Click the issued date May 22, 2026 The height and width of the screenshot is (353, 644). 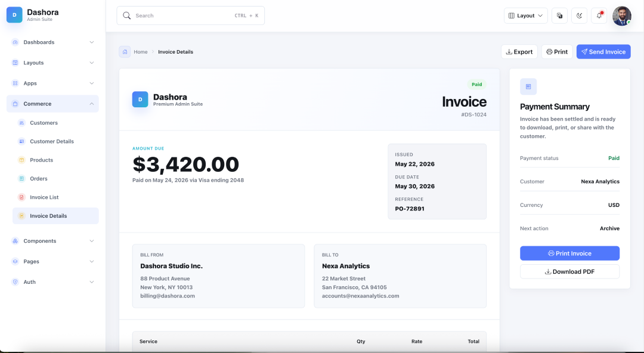click(x=415, y=164)
